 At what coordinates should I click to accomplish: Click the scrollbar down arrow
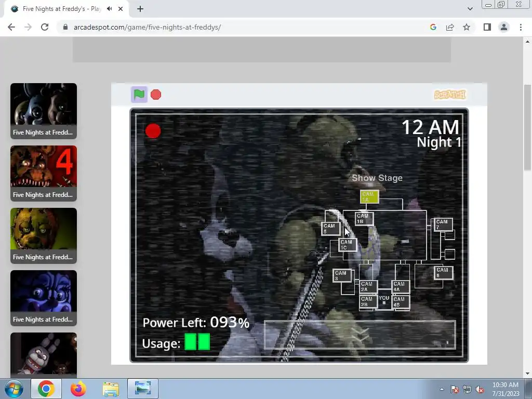pos(527,374)
